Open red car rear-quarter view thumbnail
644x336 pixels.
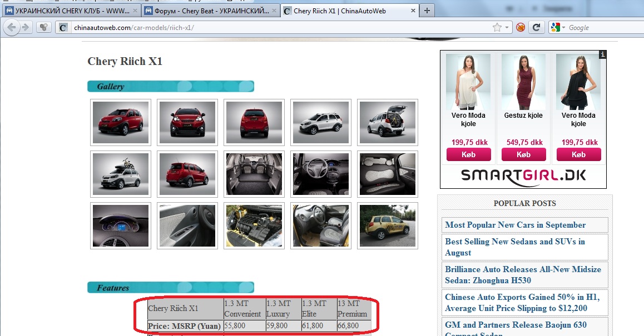click(x=187, y=174)
